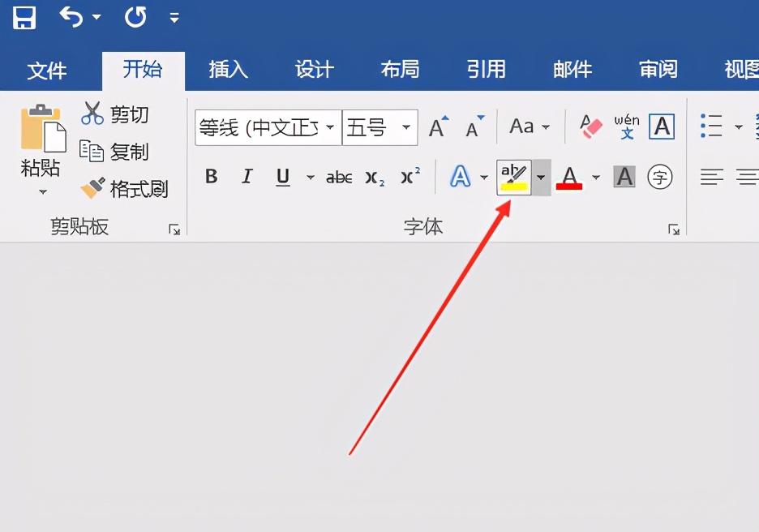Click the Align Left paragraph icon
The width and height of the screenshot is (759, 532).
tap(712, 177)
